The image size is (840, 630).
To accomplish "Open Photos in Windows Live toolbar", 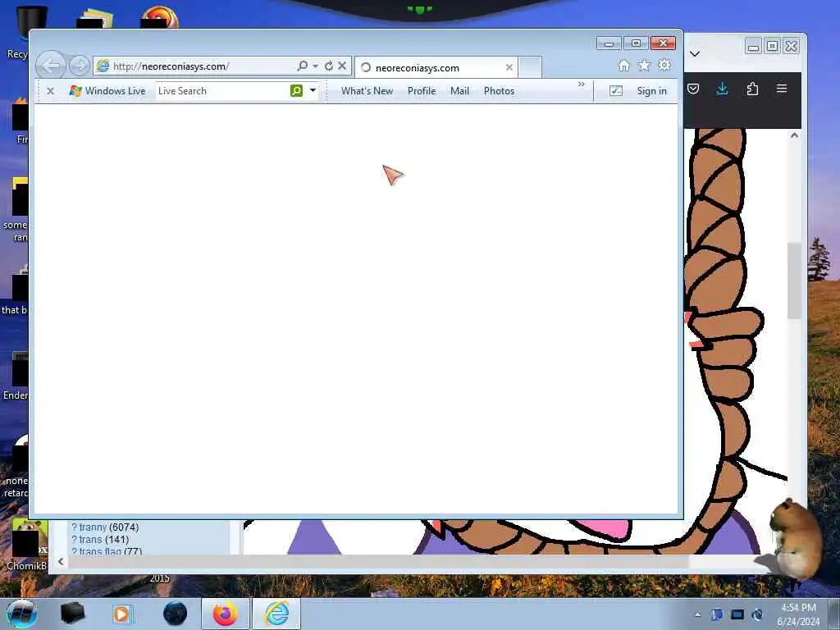I will [x=499, y=91].
